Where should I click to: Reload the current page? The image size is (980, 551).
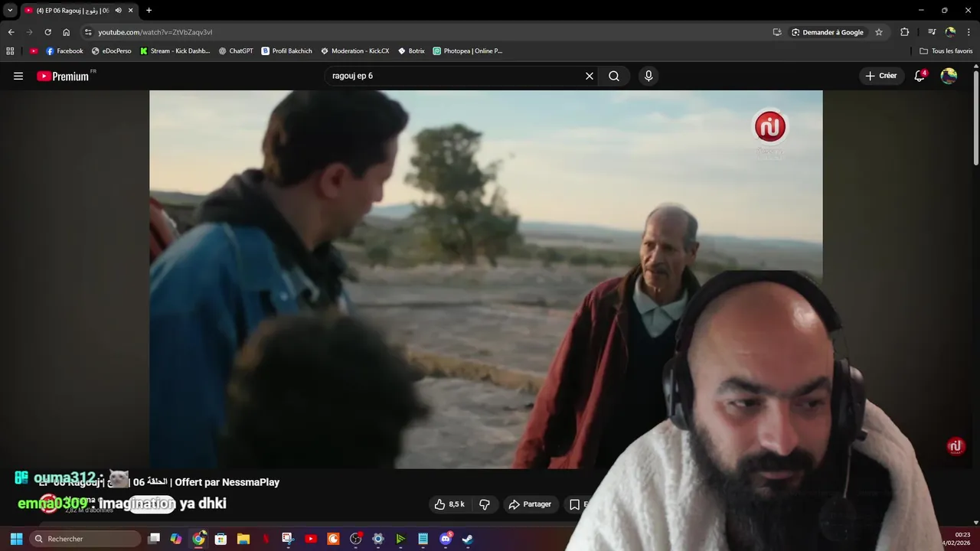coord(47,32)
